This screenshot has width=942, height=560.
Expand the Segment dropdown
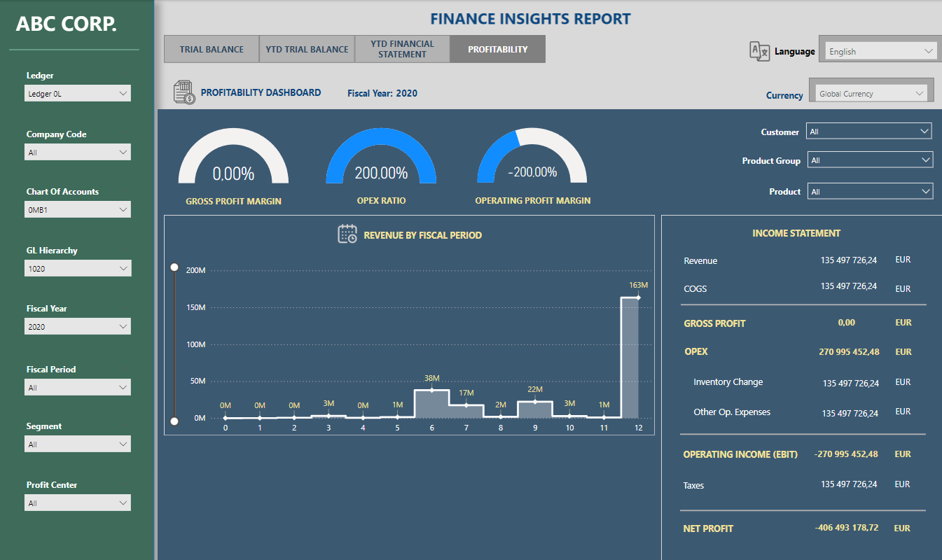(78, 444)
